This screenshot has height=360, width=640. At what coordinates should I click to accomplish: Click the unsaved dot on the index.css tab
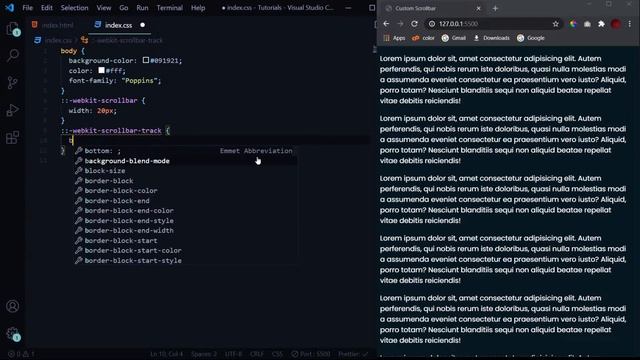142,25
